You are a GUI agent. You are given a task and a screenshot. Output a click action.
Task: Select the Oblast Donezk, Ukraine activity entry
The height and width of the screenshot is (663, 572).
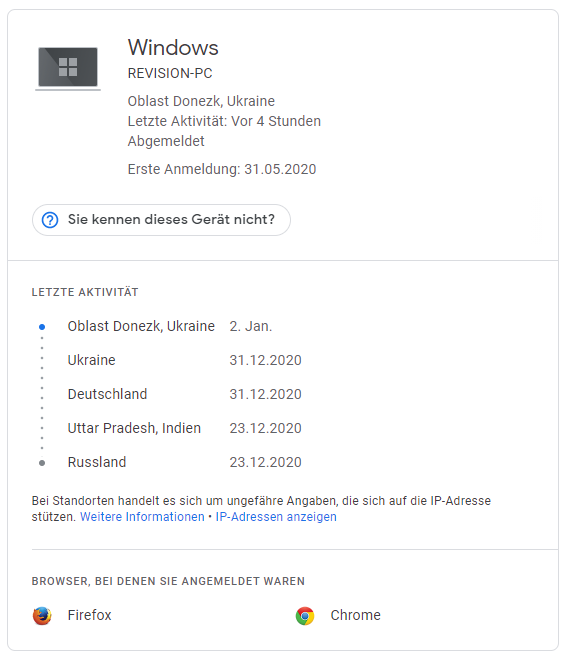pyautogui.click(x=170, y=326)
